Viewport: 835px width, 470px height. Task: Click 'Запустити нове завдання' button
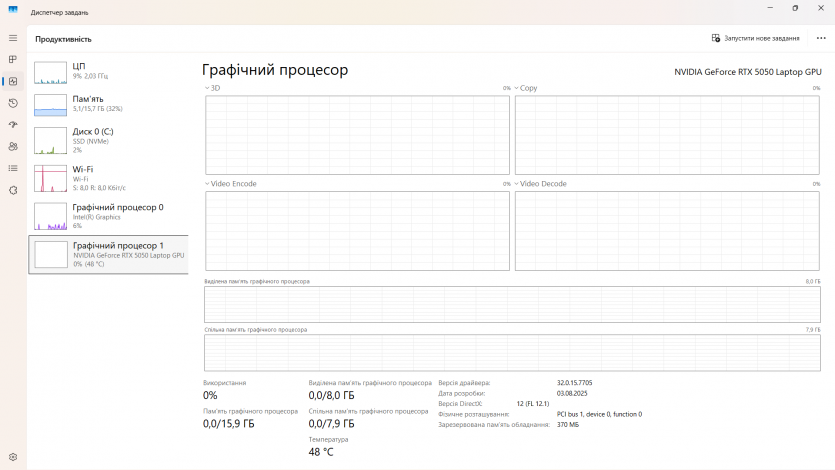[x=755, y=38]
